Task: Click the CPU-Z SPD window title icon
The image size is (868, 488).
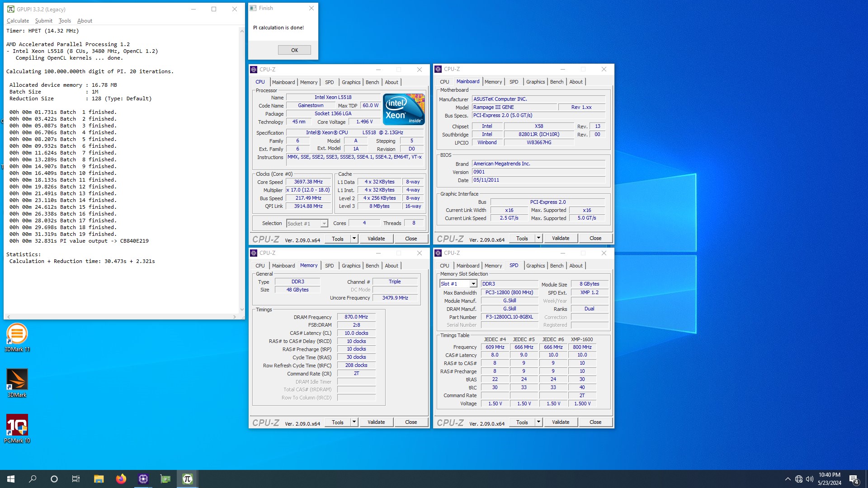Action: [x=438, y=253]
